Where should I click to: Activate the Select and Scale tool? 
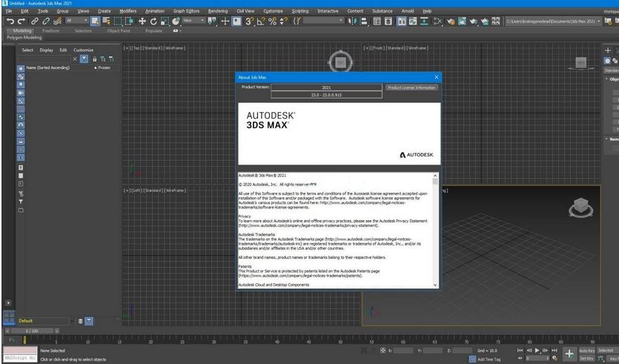165,21
